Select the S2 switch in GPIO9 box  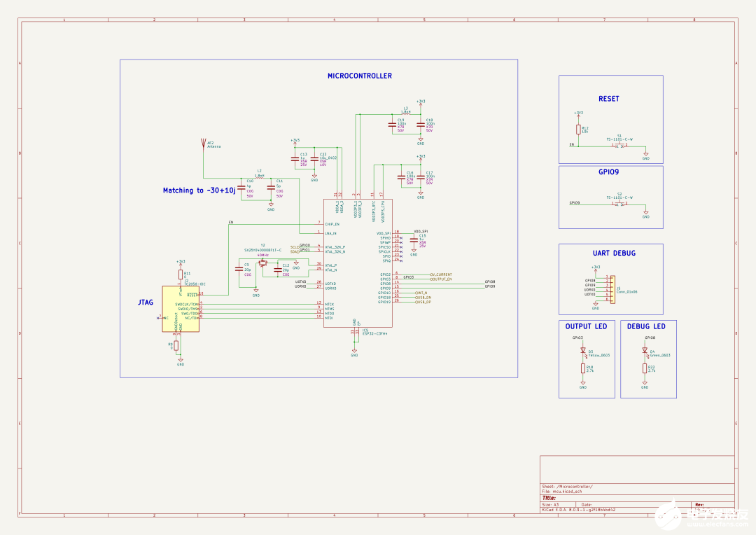tap(619, 204)
